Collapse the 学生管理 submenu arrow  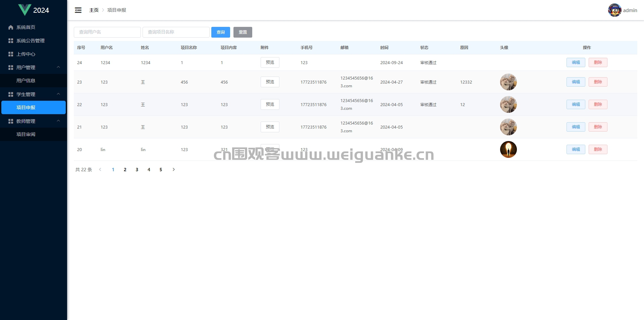[58, 94]
